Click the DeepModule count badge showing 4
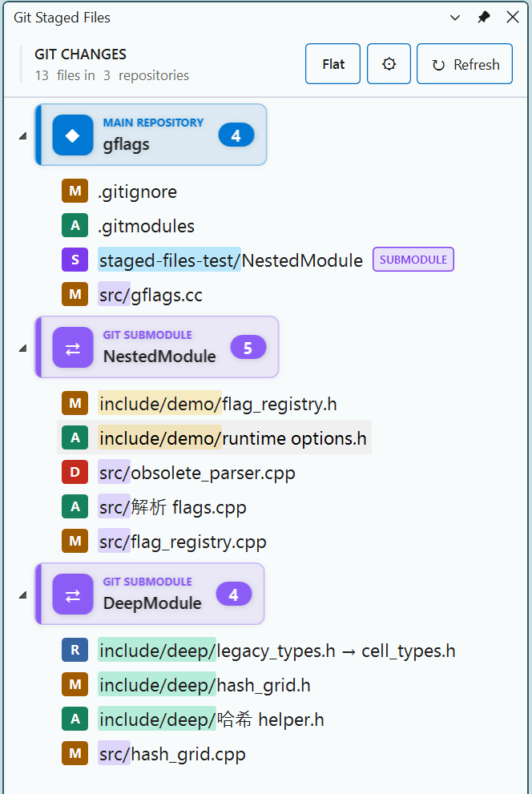Screen dimensions: 532x794 pyautogui.click(x=234, y=594)
